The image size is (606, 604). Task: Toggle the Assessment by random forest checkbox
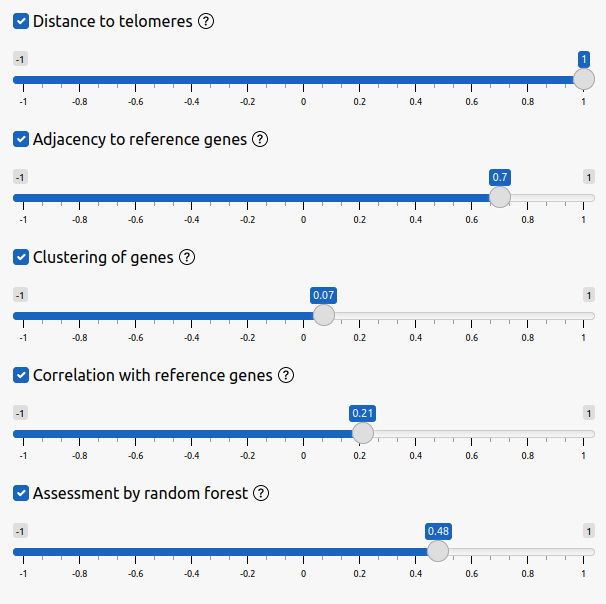tap(21, 493)
